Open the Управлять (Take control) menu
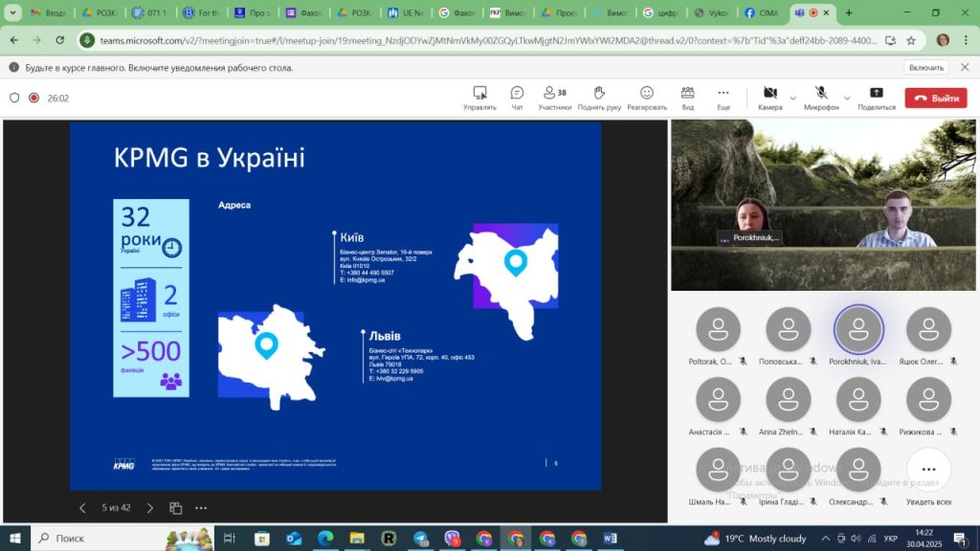The height and width of the screenshot is (551, 980). (x=479, y=99)
